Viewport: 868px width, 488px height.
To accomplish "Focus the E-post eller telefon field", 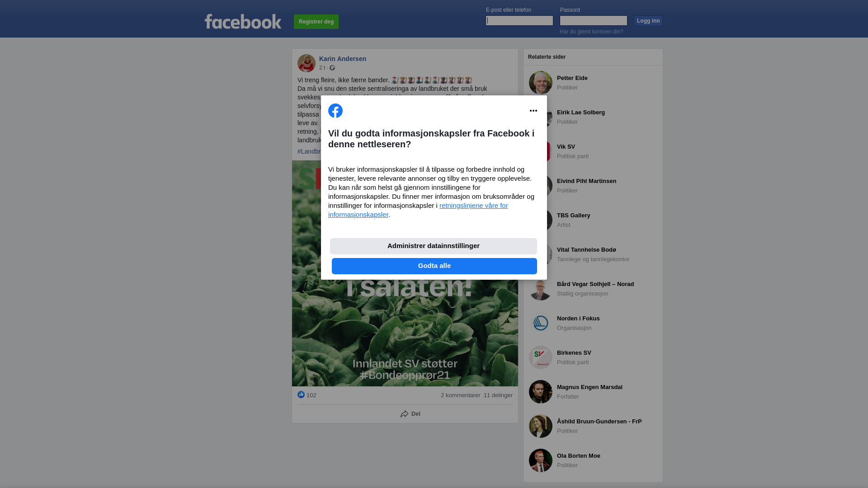I will [x=519, y=20].
